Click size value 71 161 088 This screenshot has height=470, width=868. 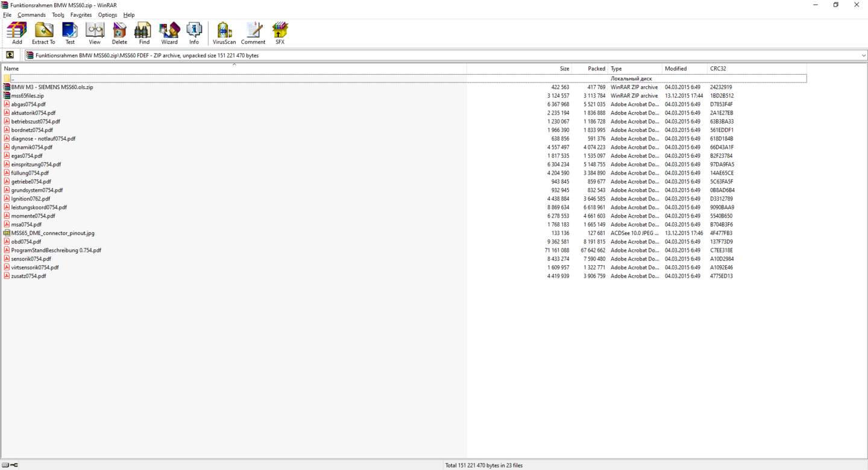point(557,250)
